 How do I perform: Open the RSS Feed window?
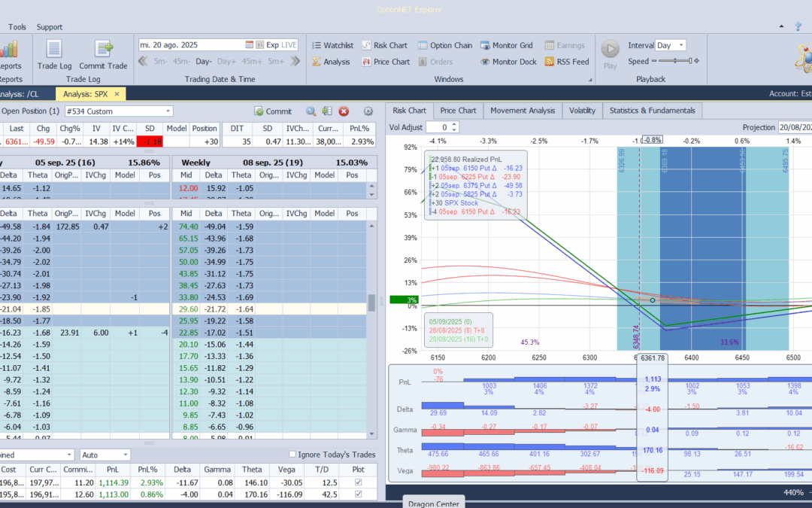(566, 62)
